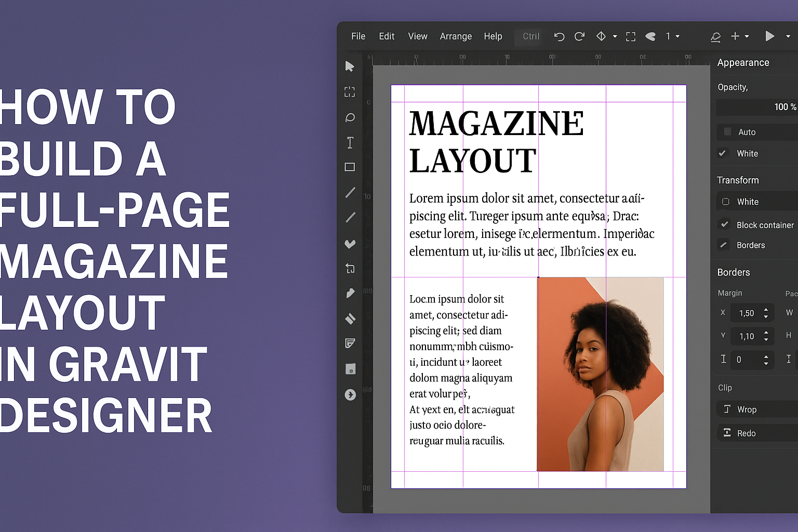The image size is (798, 532).
Task: Select the lower diagonal line tool
Action: pos(350,217)
